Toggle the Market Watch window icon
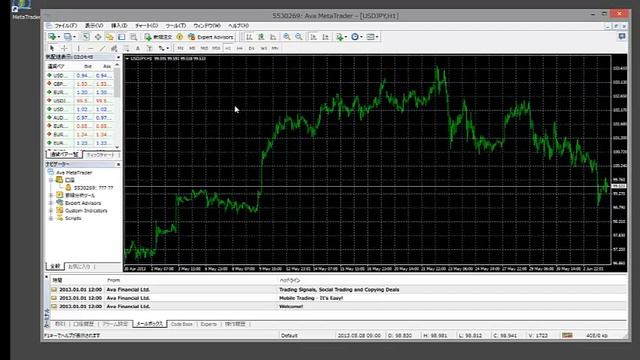Viewport: 640px width, 360px height. pyautogui.click(x=86, y=37)
